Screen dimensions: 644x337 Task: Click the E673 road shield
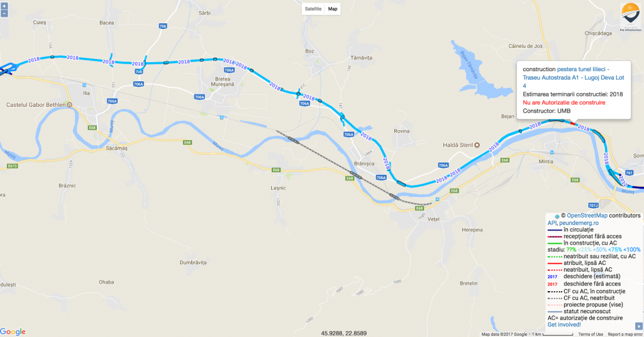point(13,166)
